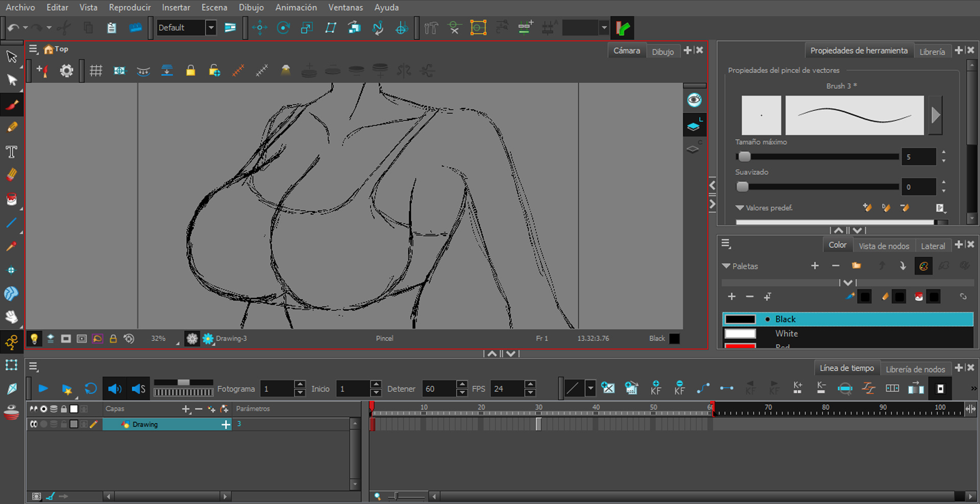Viewport: 980px width, 504px height.
Task: Open the Archivo menu
Action: pyautogui.click(x=20, y=7)
